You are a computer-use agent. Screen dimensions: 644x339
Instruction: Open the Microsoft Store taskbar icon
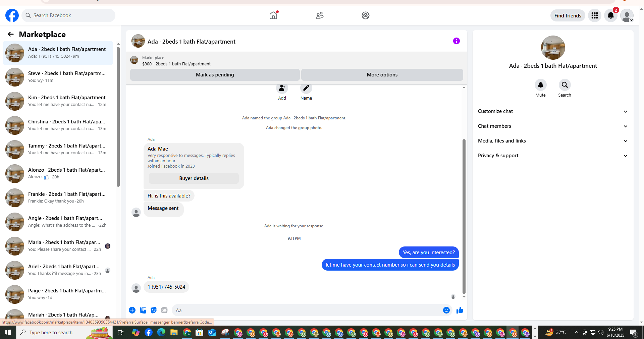[x=200, y=332]
